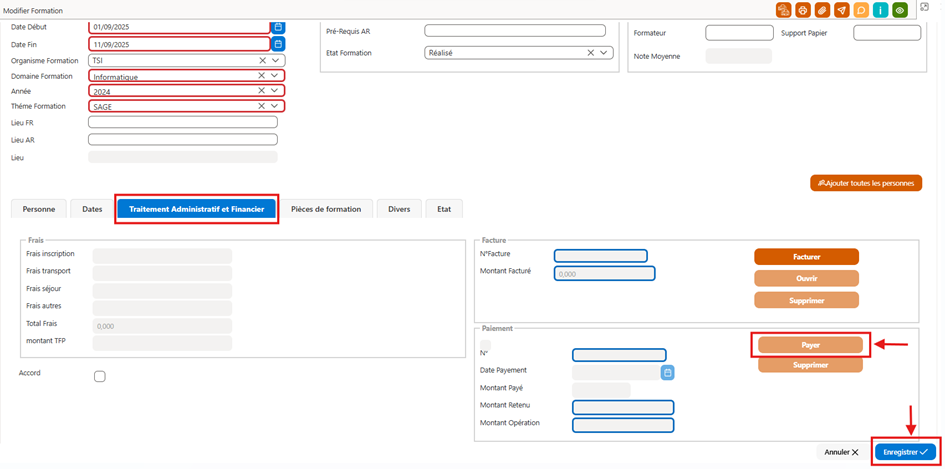Click the N°Facture input field
This screenshot has height=469, width=945.
(600, 256)
